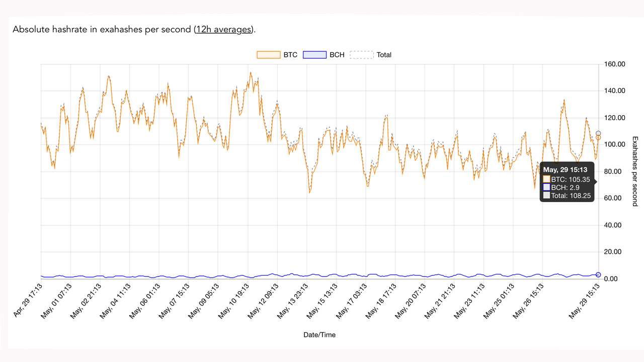644x362 pixels.
Task: Click "BTC: 105.35" in the tooltip
Action: [571, 178]
